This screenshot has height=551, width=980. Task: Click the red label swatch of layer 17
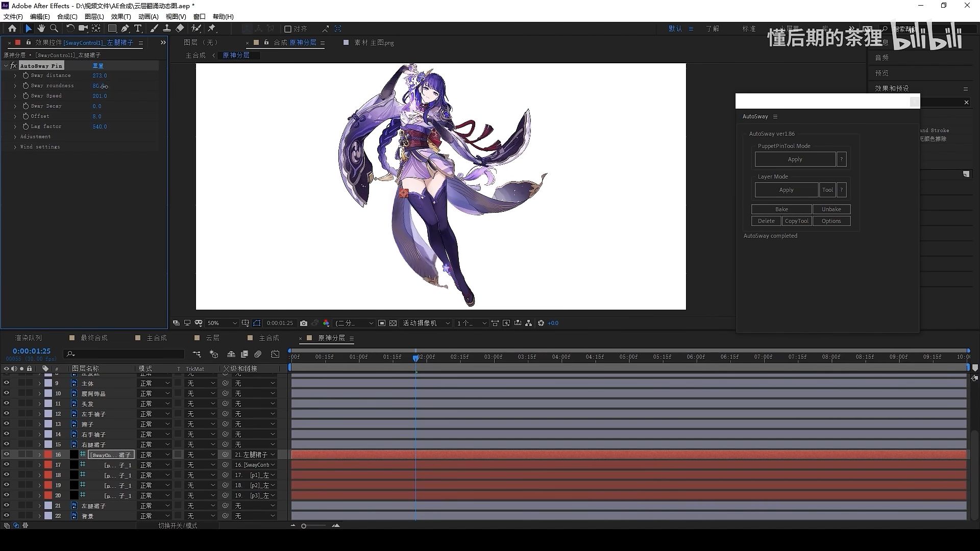48,465
